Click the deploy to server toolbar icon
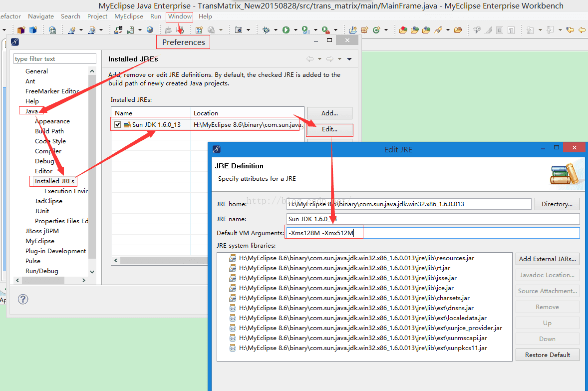The width and height of the screenshot is (588, 391). tap(118, 30)
